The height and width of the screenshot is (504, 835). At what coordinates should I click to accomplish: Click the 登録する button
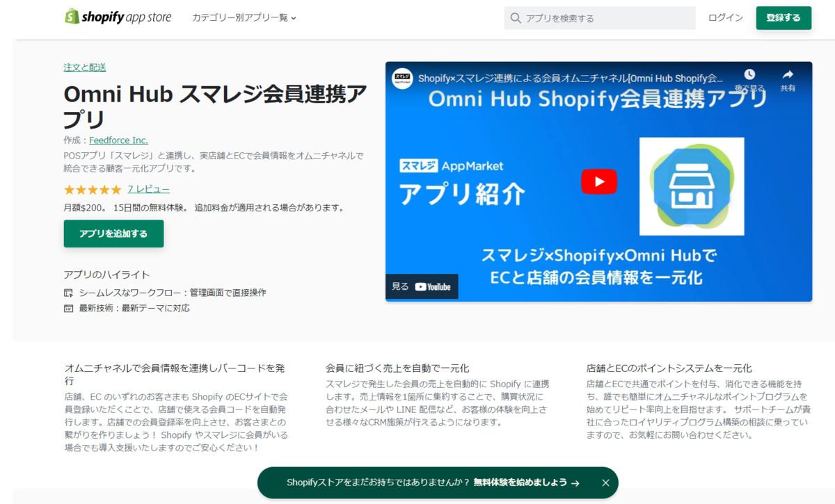point(784,18)
